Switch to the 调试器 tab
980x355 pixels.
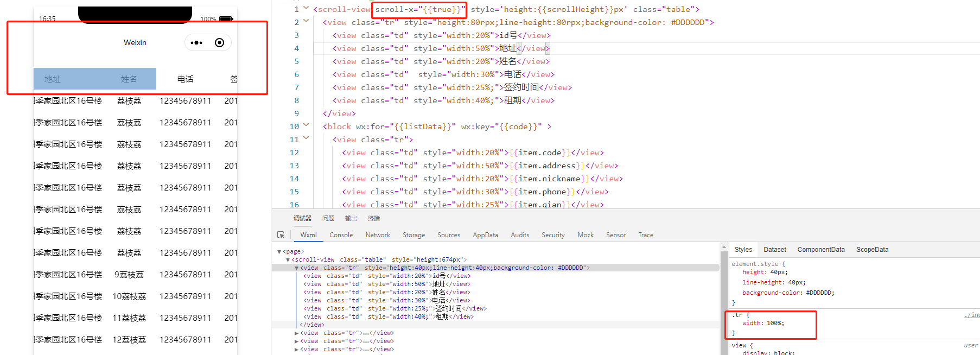tap(302, 218)
